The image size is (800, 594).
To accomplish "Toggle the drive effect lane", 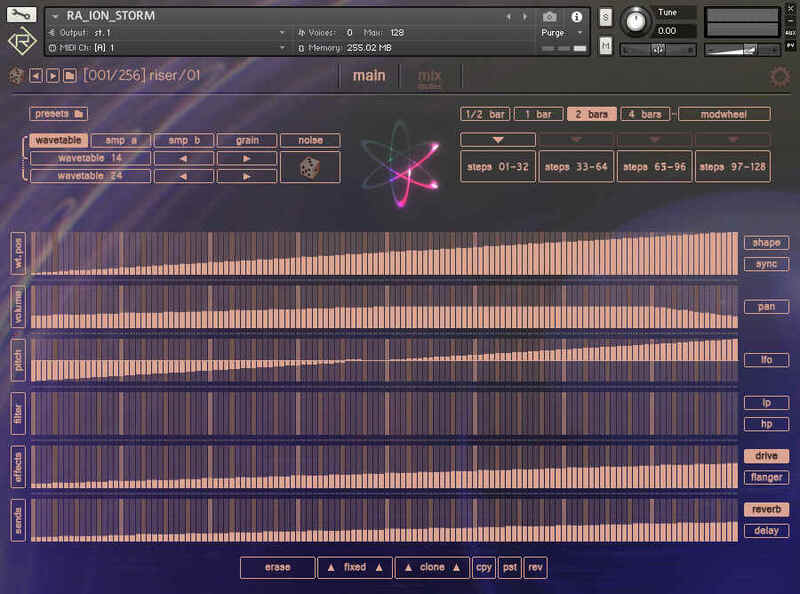I will [766, 456].
